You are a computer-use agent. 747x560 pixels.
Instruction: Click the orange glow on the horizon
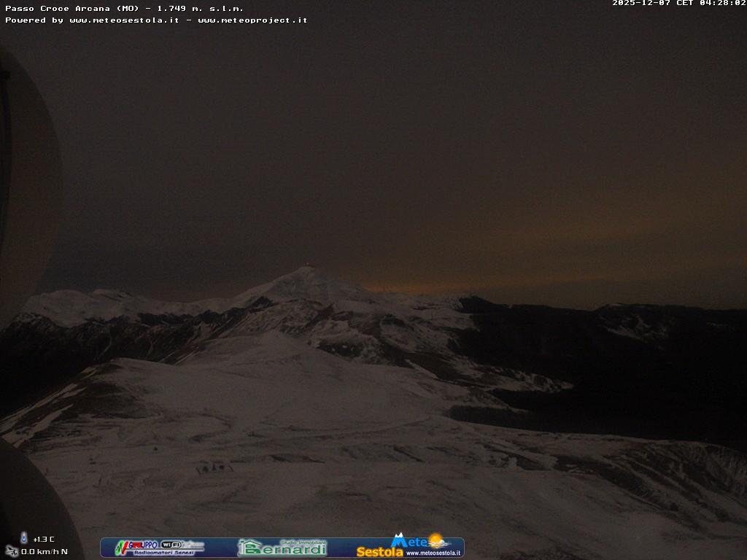point(409,287)
